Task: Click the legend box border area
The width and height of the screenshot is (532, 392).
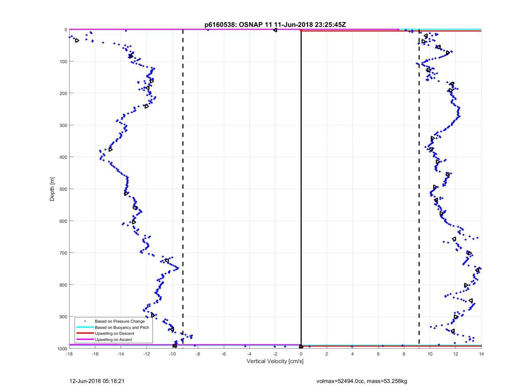Action: point(113,330)
